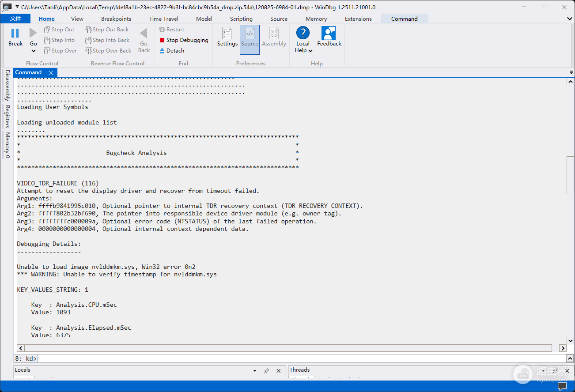Open the Model ribbon tab
The image size is (575, 392).
pos(204,19)
